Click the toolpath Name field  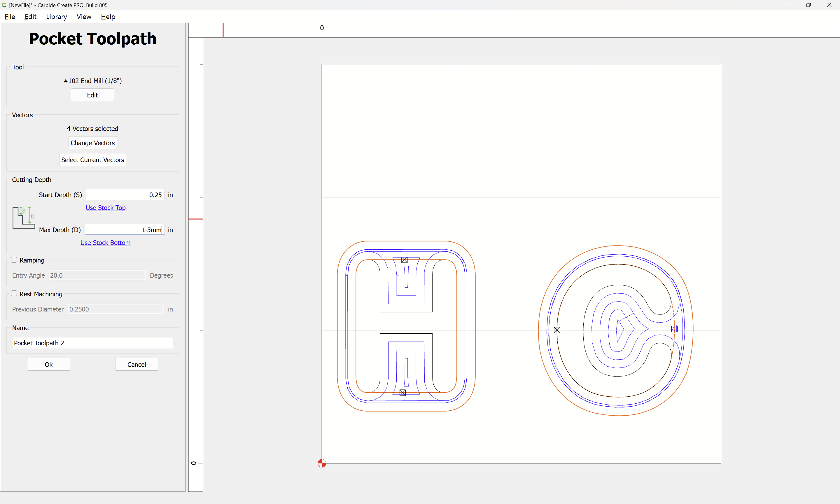[93, 343]
